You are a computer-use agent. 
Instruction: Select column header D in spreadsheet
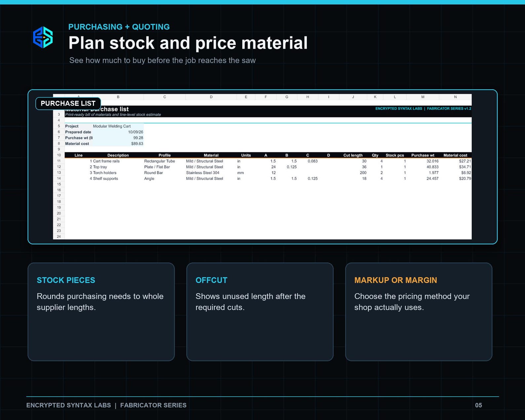tap(211, 97)
